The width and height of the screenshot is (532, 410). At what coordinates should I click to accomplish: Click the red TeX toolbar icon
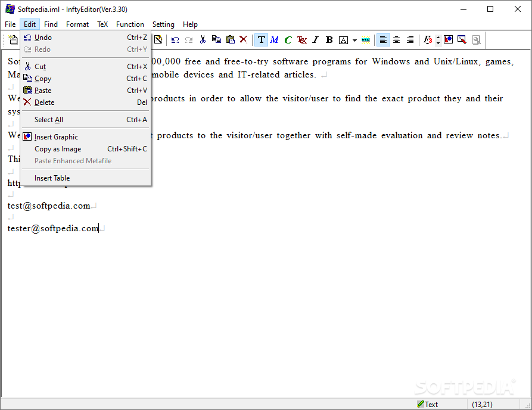[x=302, y=40]
